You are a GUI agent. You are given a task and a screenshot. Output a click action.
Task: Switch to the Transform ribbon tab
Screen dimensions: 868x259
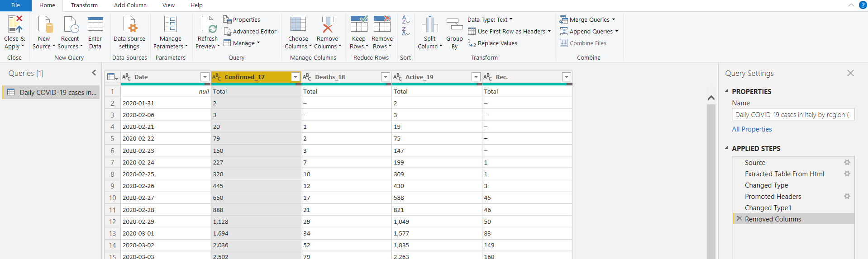click(84, 5)
